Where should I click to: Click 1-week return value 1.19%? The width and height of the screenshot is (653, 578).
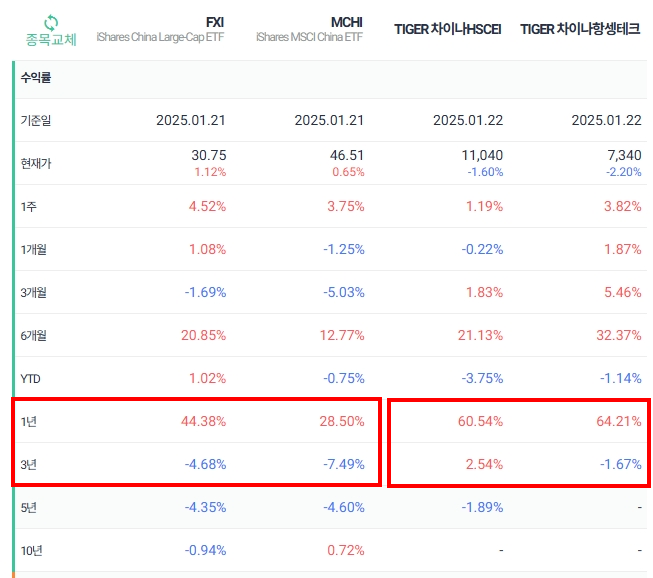click(x=484, y=206)
